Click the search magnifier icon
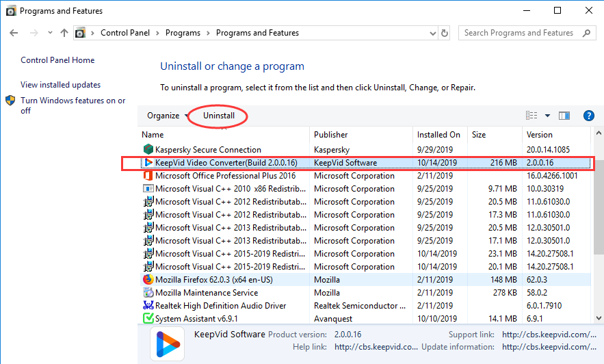 click(x=587, y=33)
